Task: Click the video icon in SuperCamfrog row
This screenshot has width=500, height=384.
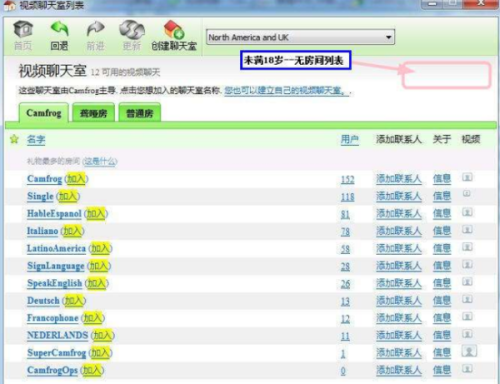Action: (x=469, y=351)
